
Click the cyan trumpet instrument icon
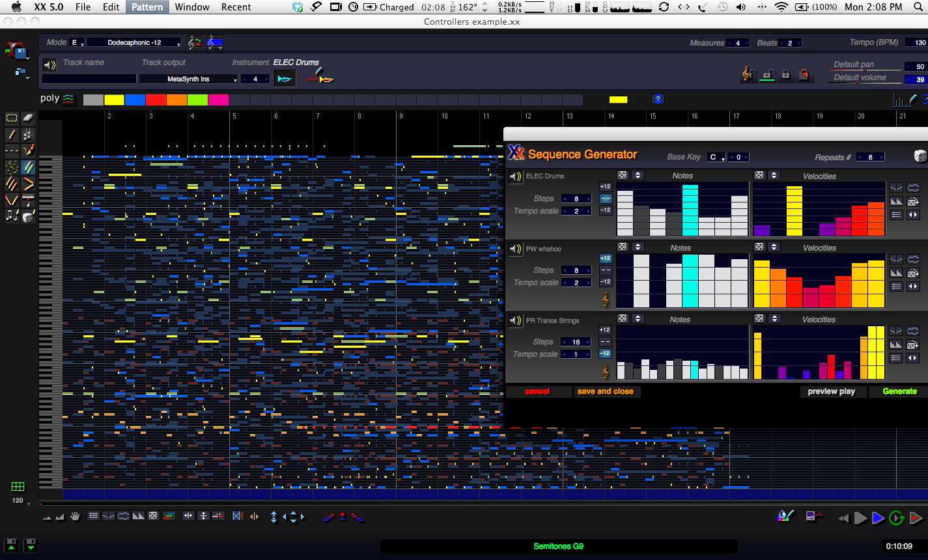click(x=285, y=79)
